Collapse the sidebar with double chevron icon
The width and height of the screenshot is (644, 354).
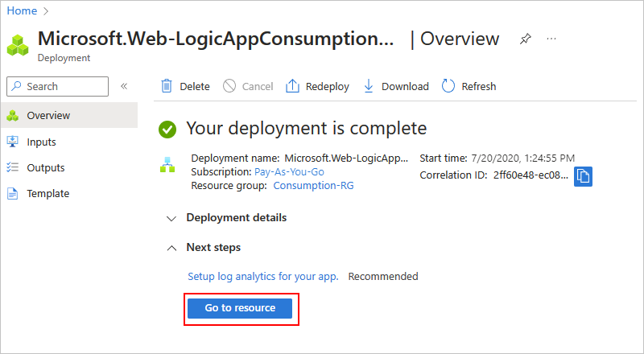point(124,86)
